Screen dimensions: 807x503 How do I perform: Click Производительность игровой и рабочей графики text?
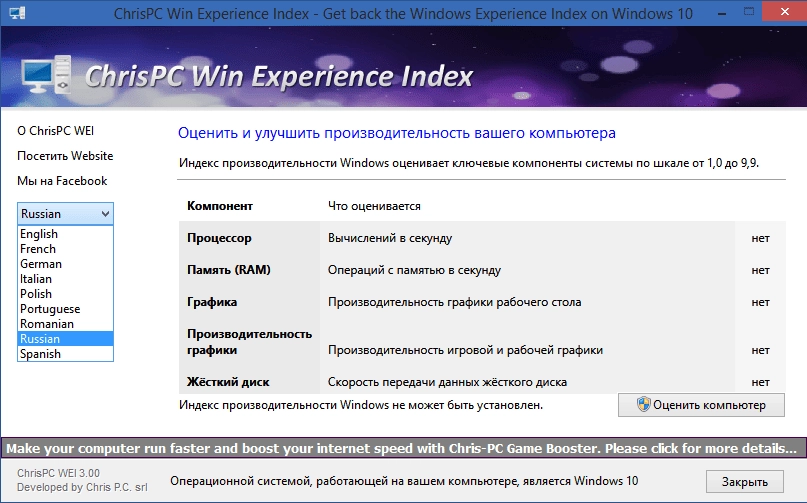click(x=465, y=350)
